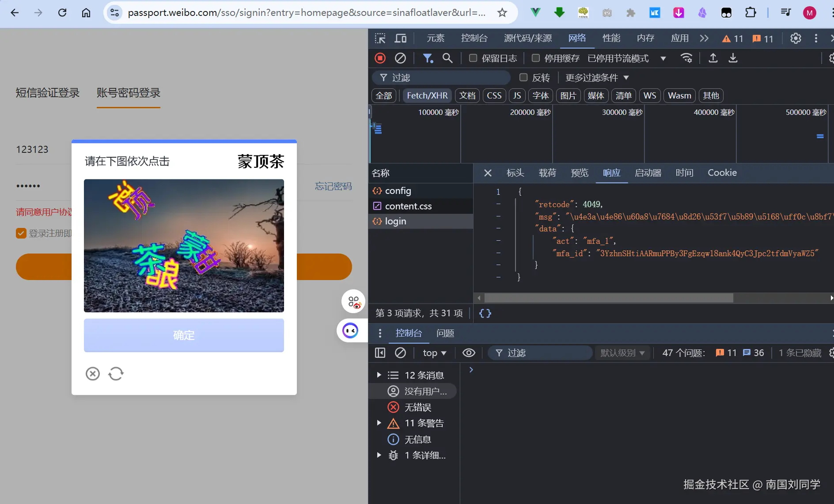This screenshot has height=504, width=834.
Task: Switch to the 元素 DevTools tab
Action: [435, 38]
